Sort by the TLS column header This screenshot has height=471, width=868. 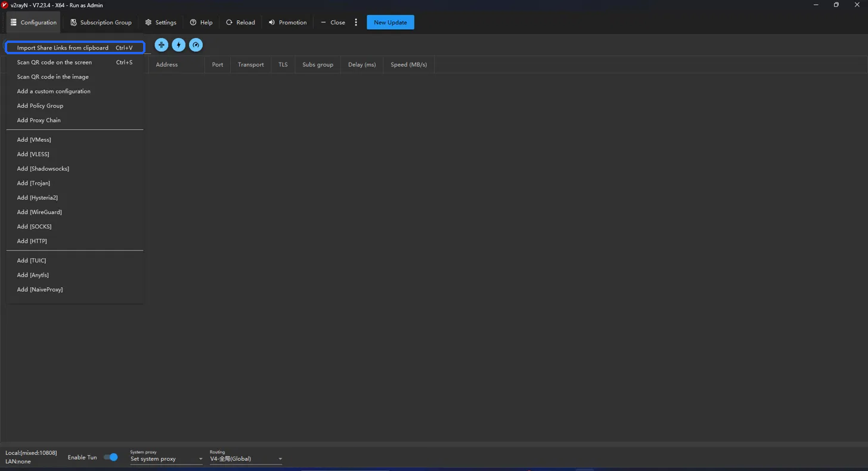pos(283,64)
